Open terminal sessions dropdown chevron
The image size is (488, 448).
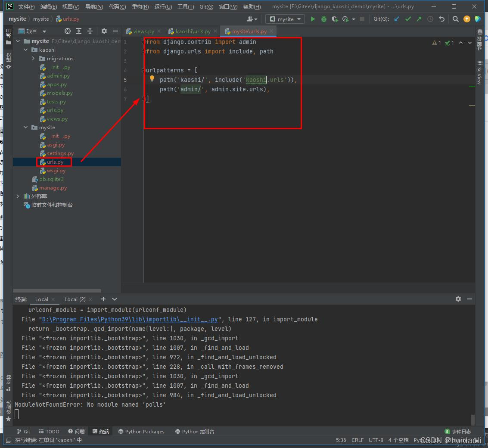coord(115,299)
